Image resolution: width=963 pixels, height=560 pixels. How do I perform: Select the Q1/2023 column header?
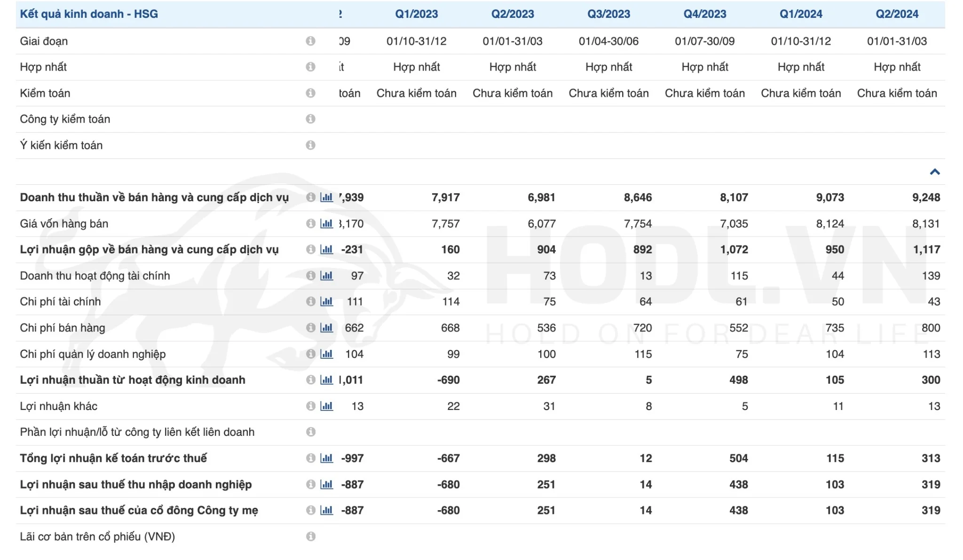point(416,14)
